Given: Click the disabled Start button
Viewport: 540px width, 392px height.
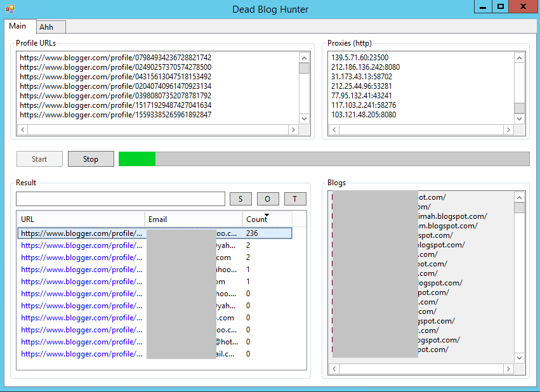Looking at the screenshot, I should click(39, 159).
